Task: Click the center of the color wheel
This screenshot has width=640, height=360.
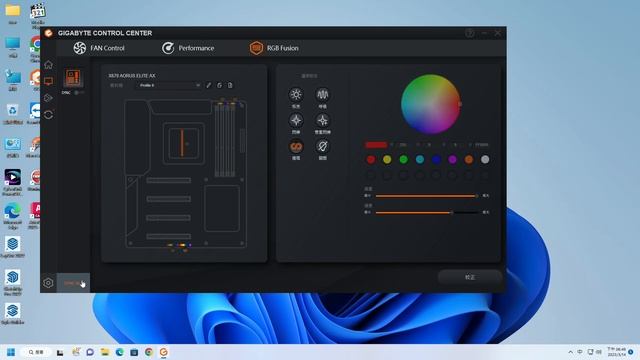Action: [x=431, y=104]
